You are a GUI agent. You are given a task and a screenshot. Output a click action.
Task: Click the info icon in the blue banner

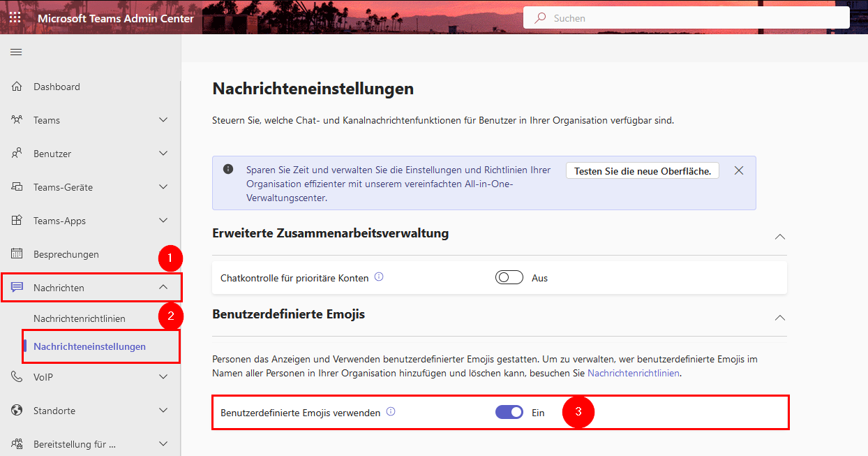228,170
